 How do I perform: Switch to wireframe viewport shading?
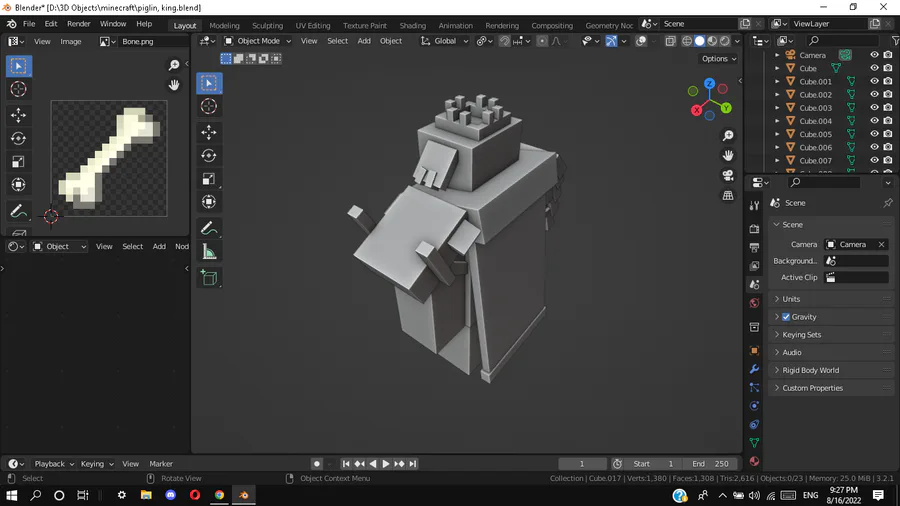pos(686,41)
